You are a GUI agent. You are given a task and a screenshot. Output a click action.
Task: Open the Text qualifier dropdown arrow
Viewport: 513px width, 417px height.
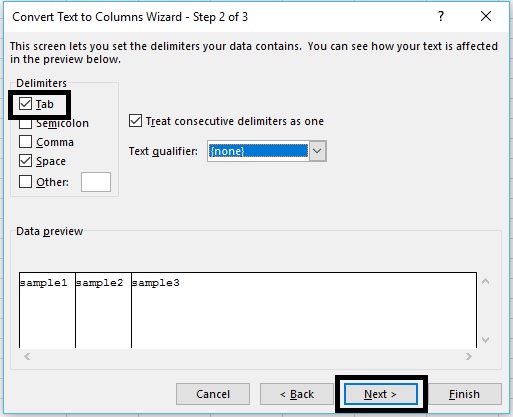317,151
